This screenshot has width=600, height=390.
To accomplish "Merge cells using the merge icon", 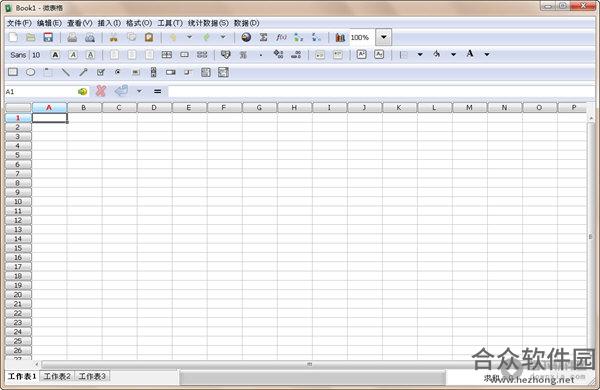I will click(184, 55).
